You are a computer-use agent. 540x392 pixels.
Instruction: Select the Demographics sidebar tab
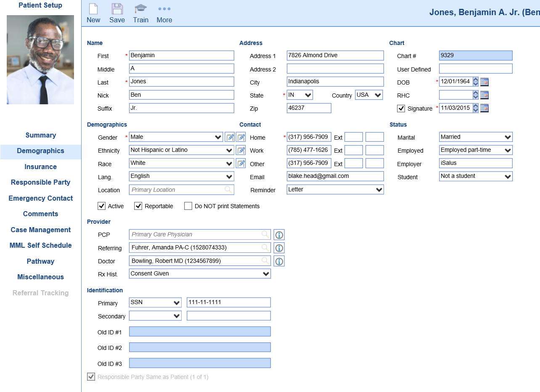click(40, 151)
